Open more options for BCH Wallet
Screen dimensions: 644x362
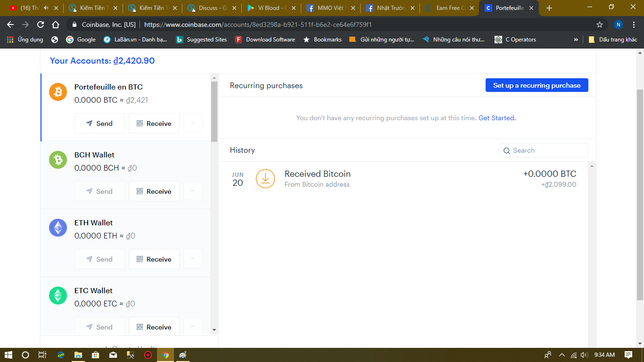pos(193,191)
